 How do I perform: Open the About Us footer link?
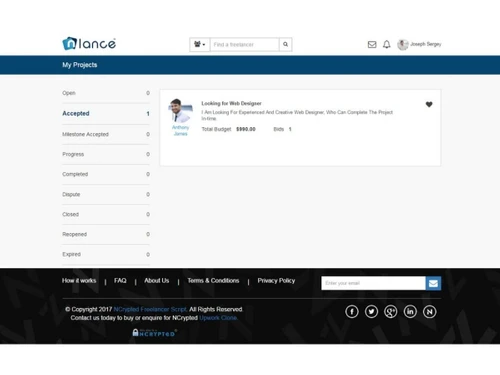(157, 281)
